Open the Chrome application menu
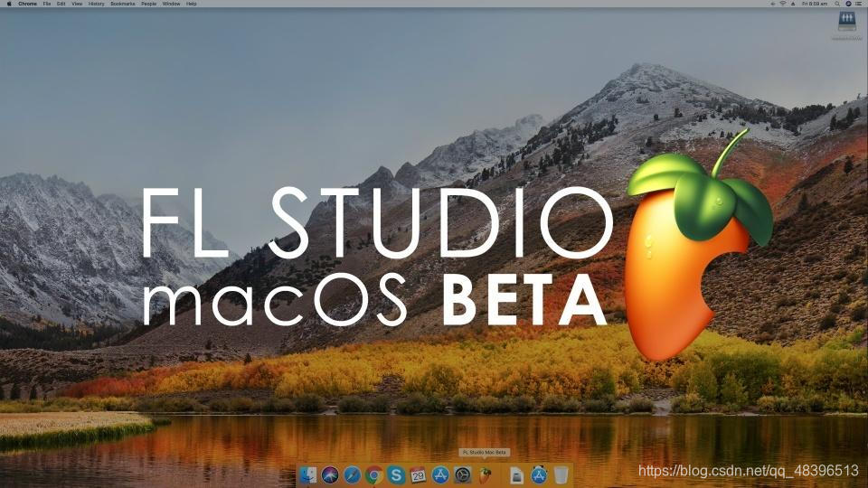The width and height of the screenshot is (868, 488). 27,4
